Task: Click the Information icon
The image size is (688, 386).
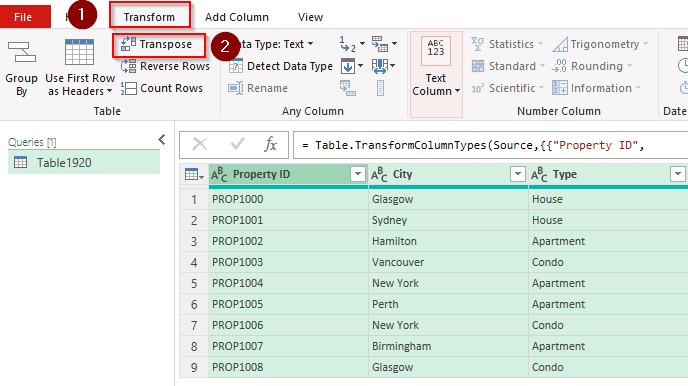Action: (x=559, y=88)
